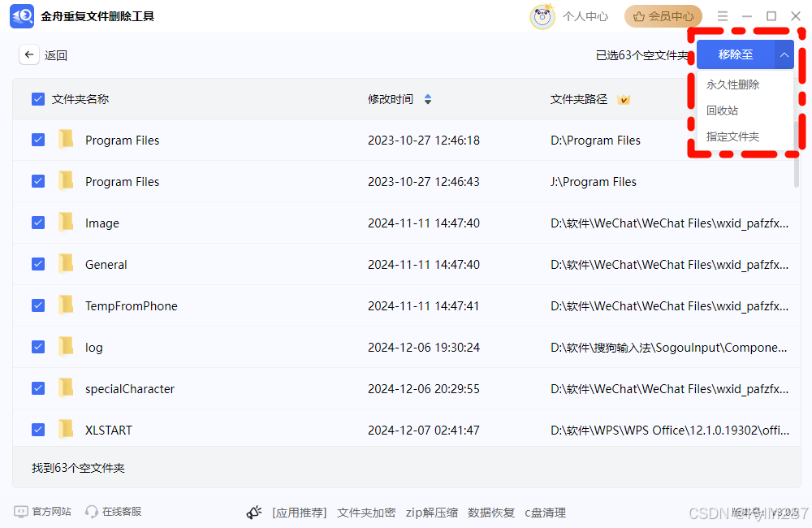The width and height of the screenshot is (812, 528).
Task: Uncheck the specialCharacter folder checkbox
Action: coord(38,388)
